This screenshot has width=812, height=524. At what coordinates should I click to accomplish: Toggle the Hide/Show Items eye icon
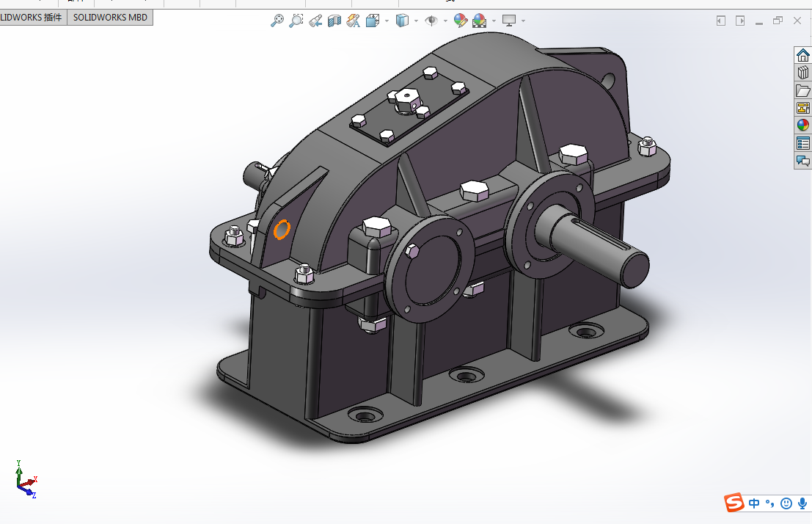pos(431,21)
